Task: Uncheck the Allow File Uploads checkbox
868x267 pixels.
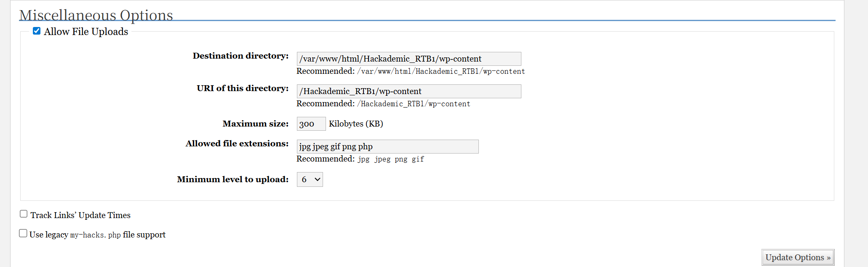Action: point(37,31)
